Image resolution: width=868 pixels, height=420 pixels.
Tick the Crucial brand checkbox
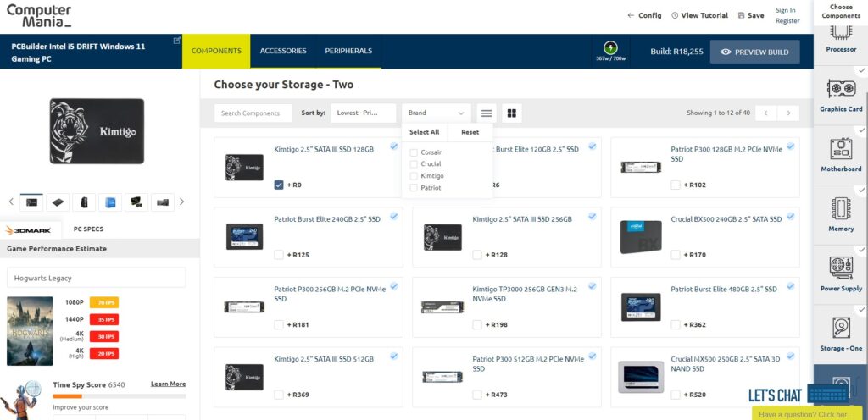click(x=414, y=164)
